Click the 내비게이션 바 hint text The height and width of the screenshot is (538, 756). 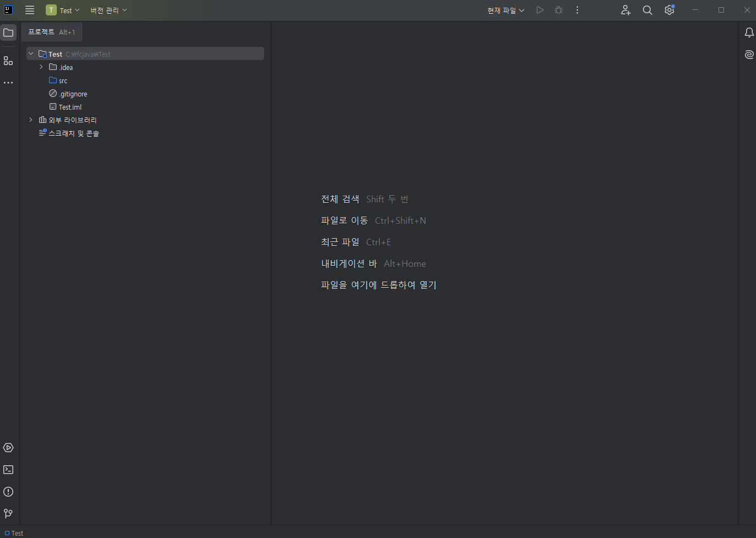click(349, 263)
